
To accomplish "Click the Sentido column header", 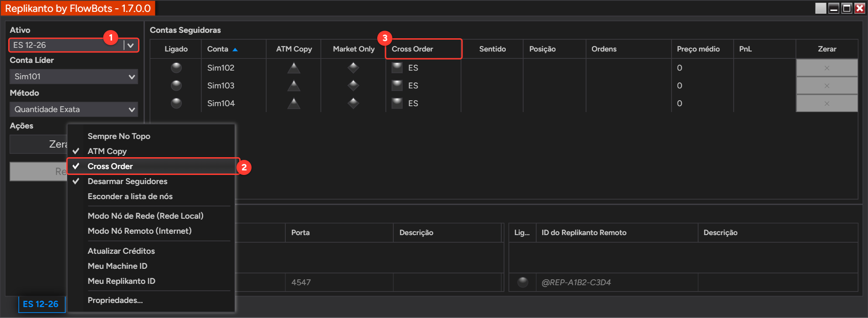I will pos(492,49).
